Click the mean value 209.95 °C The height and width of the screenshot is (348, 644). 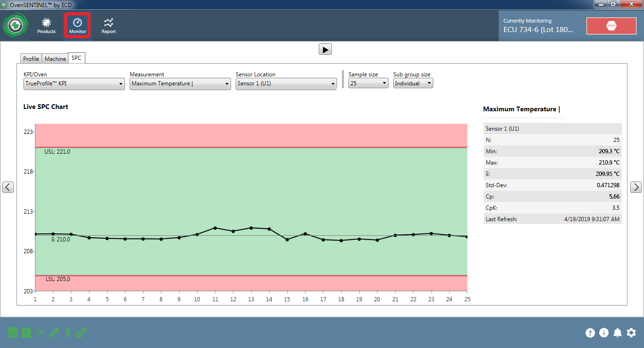[x=608, y=174]
